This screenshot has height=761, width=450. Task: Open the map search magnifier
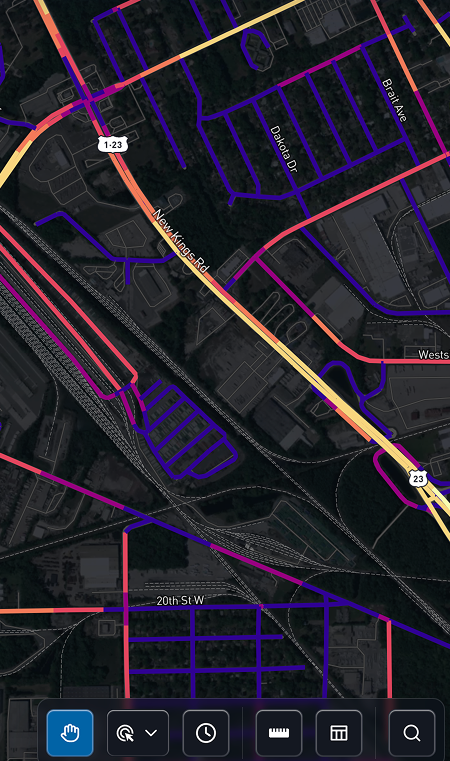pos(412,733)
